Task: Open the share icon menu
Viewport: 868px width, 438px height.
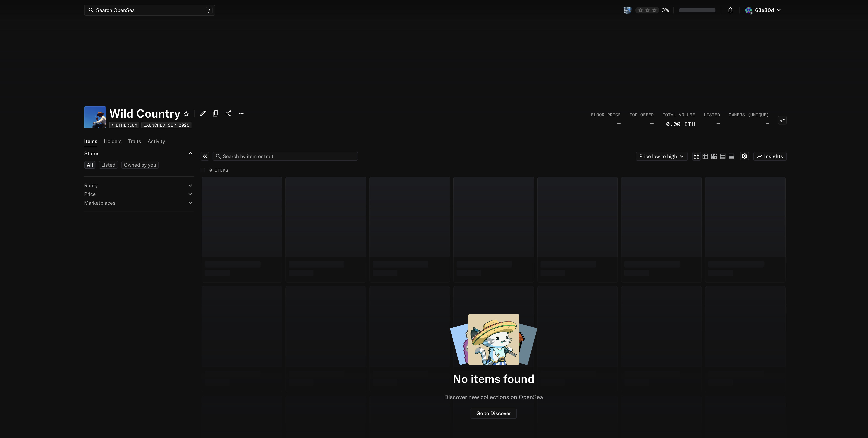Action: point(228,114)
